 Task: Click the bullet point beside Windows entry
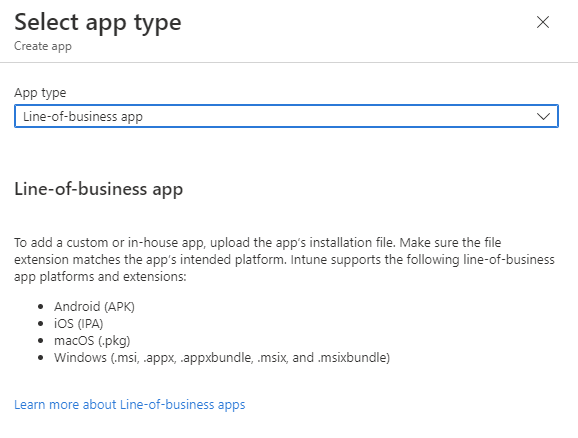pos(41,358)
